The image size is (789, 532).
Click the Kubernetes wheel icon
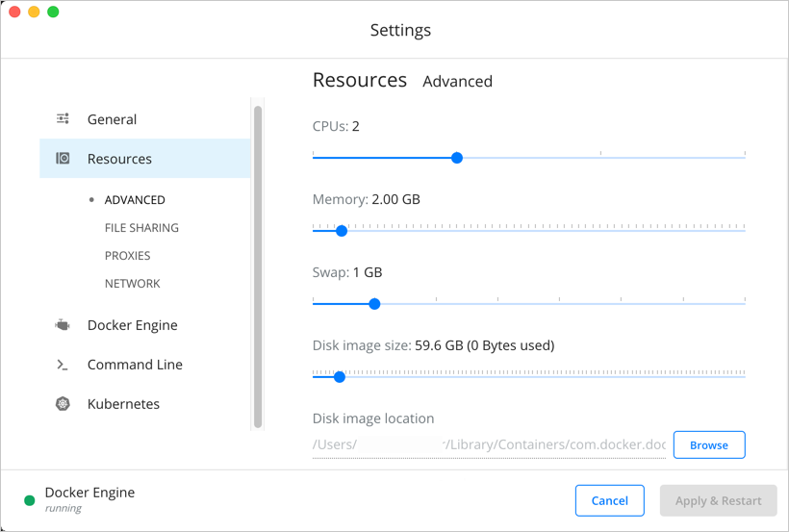(x=63, y=404)
